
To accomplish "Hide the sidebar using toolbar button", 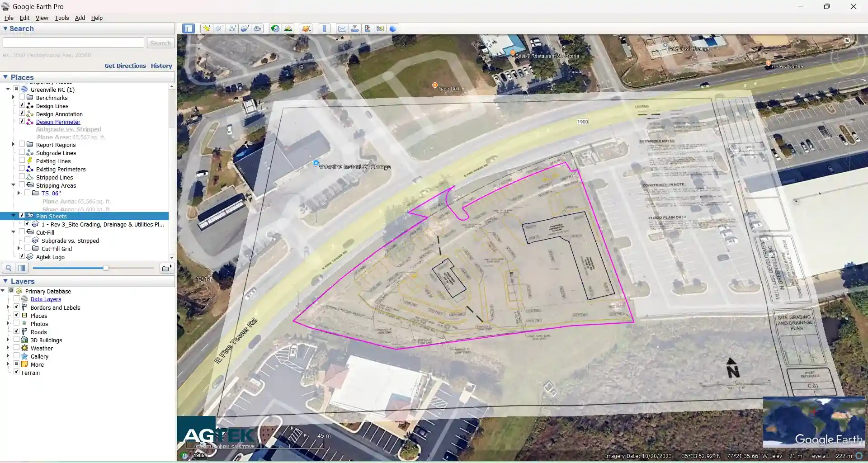I will (189, 28).
